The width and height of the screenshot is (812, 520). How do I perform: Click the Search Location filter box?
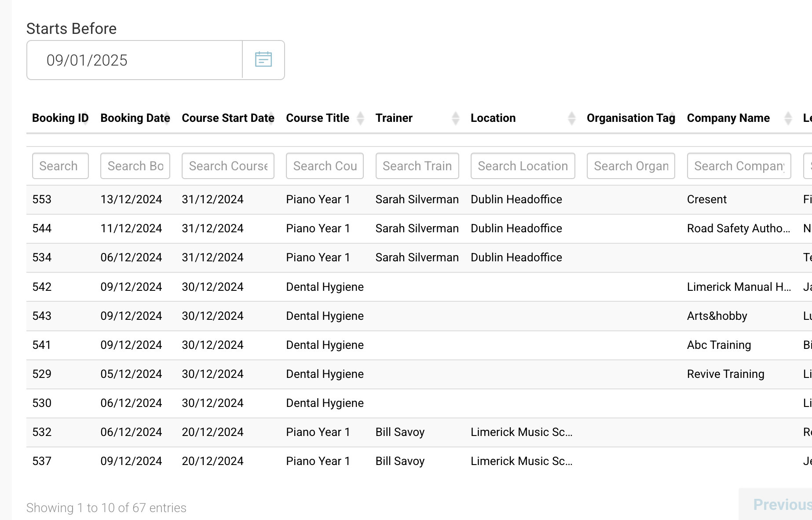click(523, 166)
